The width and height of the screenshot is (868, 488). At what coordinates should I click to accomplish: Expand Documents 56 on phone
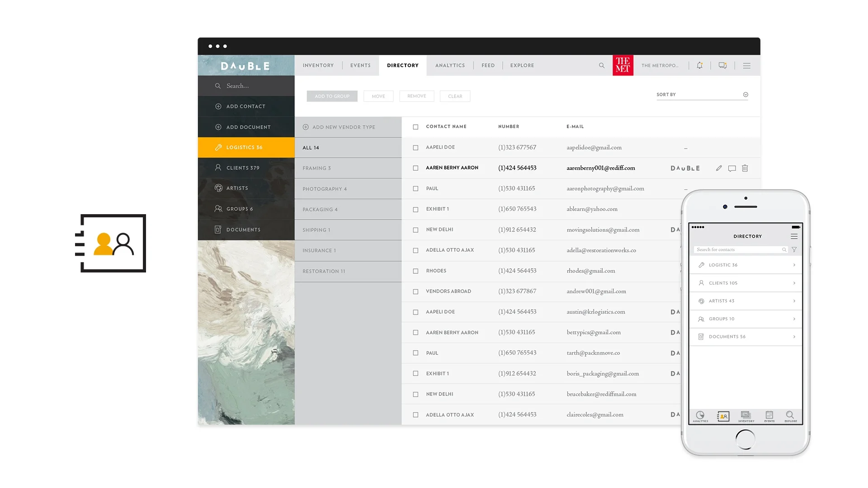[x=746, y=337]
